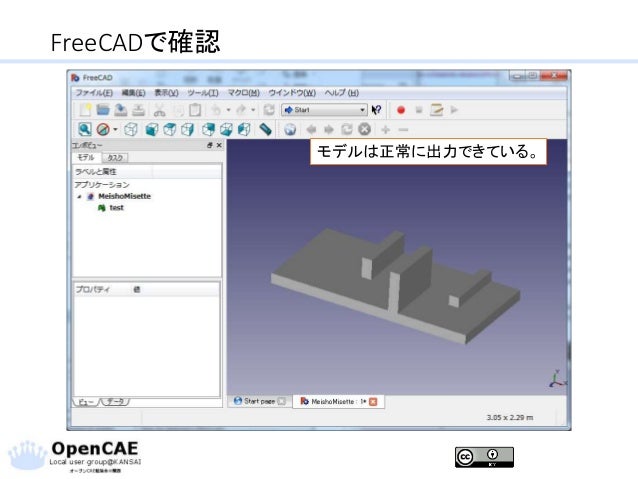The width and height of the screenshot is (638, 479).
Task: Switch to the タスク tab
Action: click(x=115, y=157)
